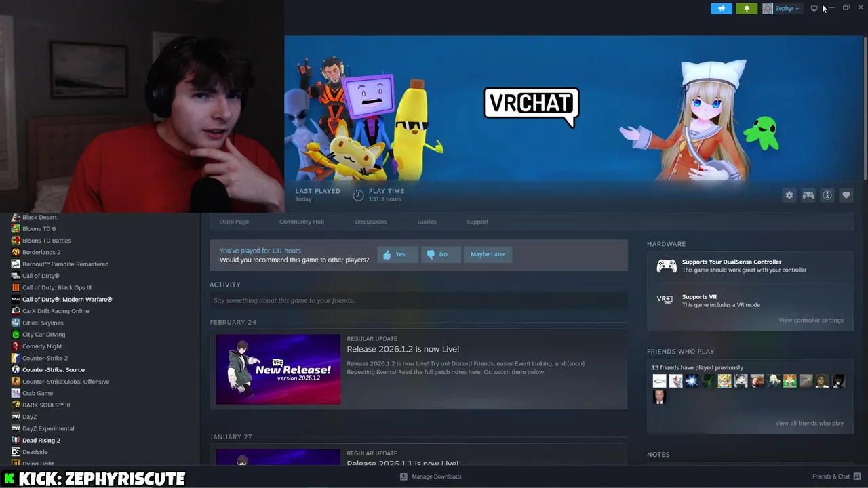The width and height of the screenshot is (868, 488).
Task: Select Burnout Paradise Remastered in library
Action: click(x=65, y=264)
